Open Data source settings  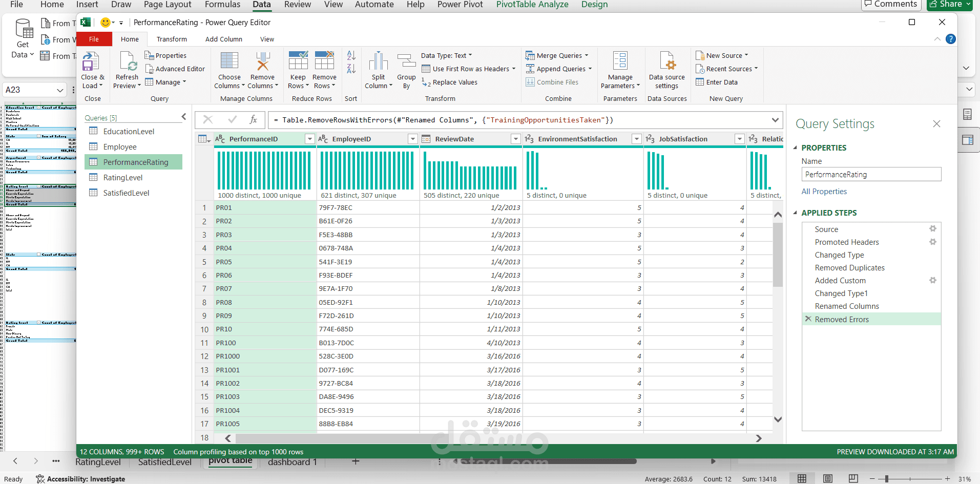click(x=666, y=61)
